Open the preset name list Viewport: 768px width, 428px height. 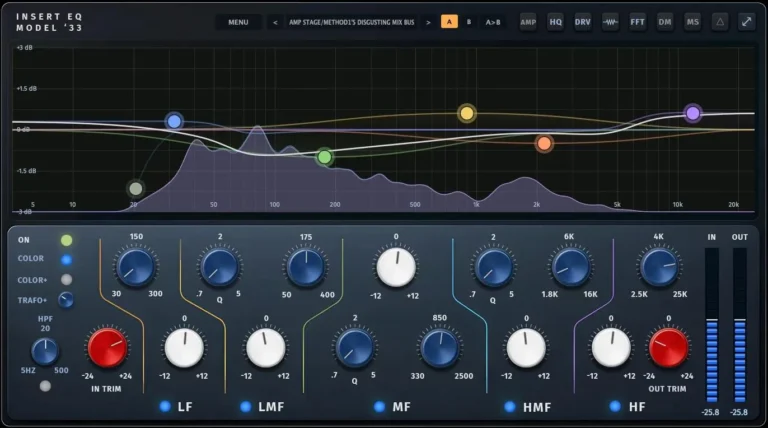pos(352,22)
